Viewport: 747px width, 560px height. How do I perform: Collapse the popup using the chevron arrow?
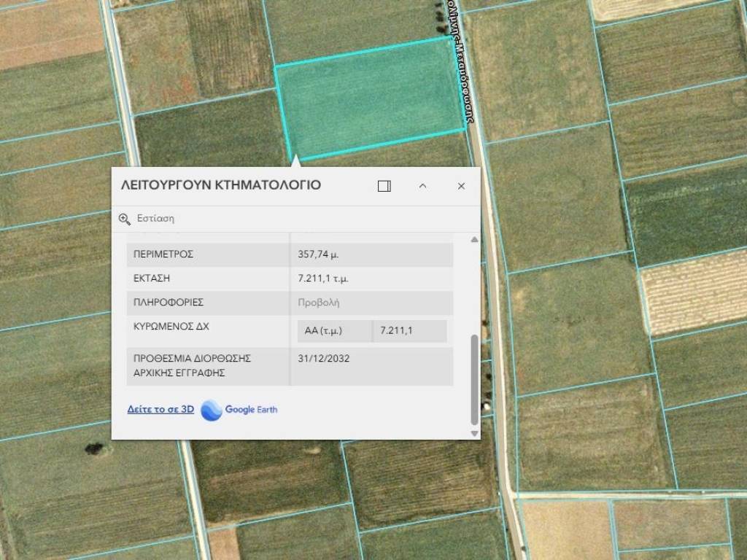coord(422,186)
